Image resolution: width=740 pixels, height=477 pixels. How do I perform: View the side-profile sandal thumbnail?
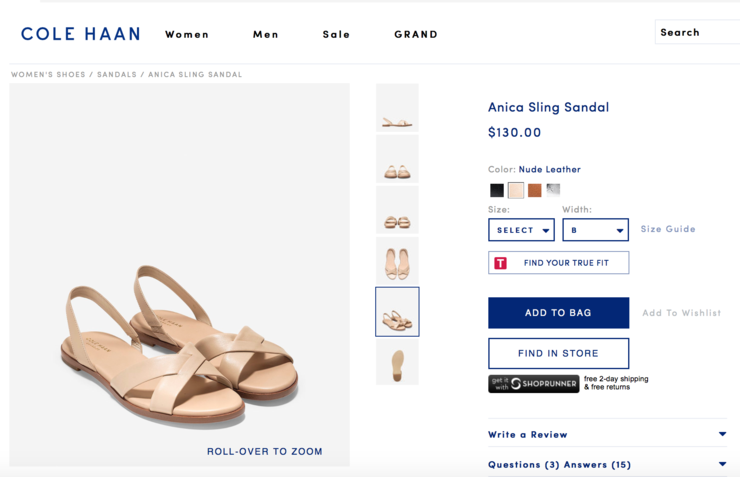pyautogui.click(x=397, y=108)
